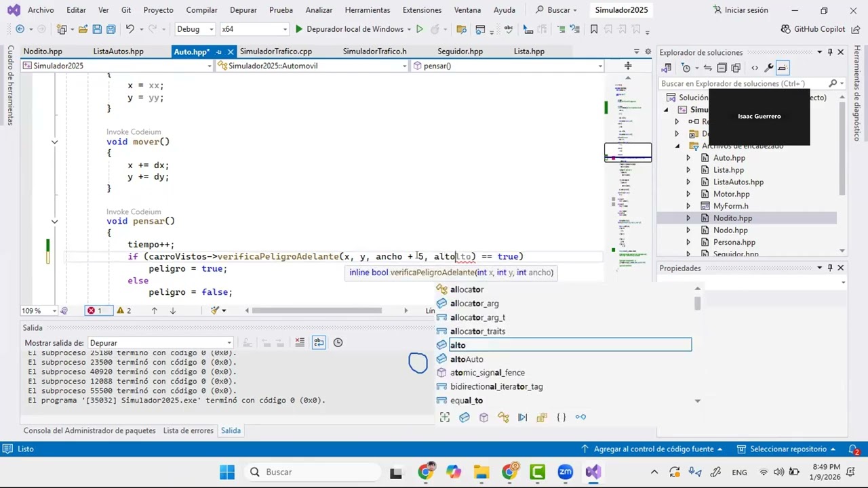
Task: Open the Solution Explorer properties wrench
Action: 768,68
